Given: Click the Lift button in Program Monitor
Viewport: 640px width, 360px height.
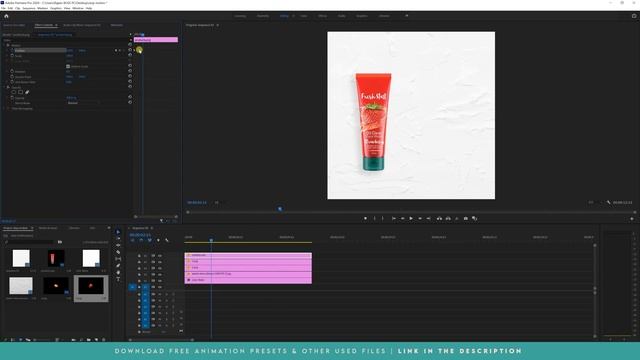Looking at the screenshot, I should (439, 218).
